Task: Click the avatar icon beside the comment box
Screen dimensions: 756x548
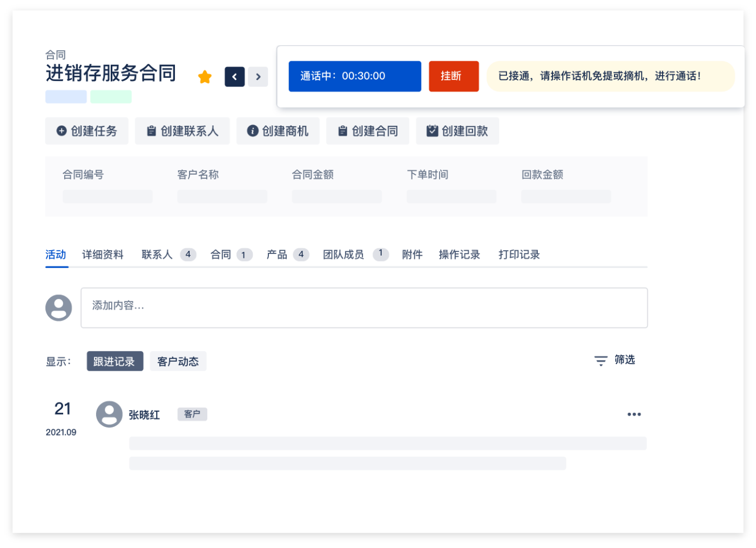Action: 59,308
